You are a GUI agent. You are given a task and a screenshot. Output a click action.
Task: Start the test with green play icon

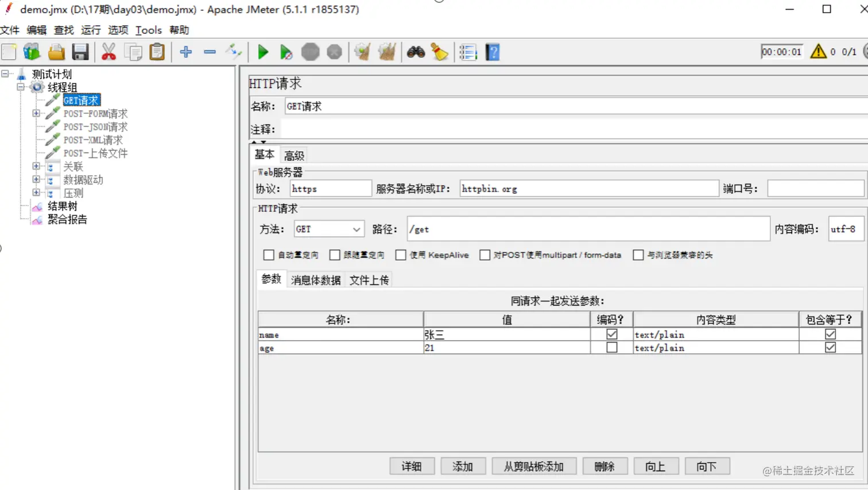(x=263, y=52)
